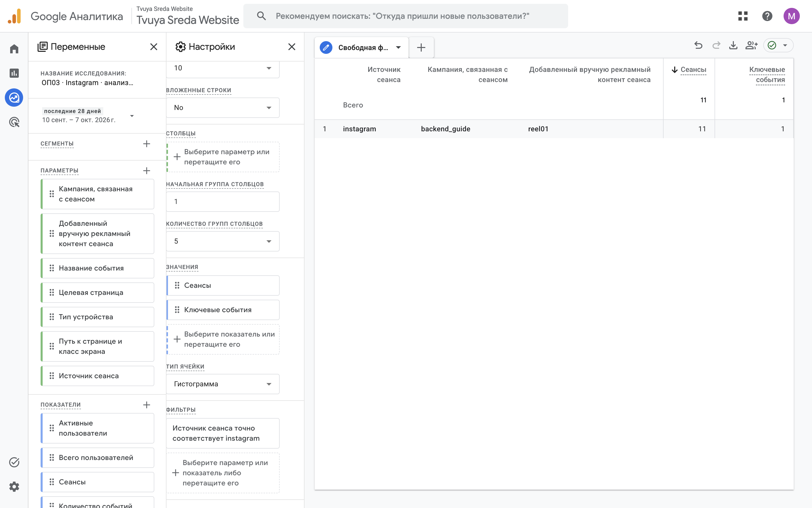
Task: Close the Переменные panel
Action: pyautogui.click(x=154, y=47)
